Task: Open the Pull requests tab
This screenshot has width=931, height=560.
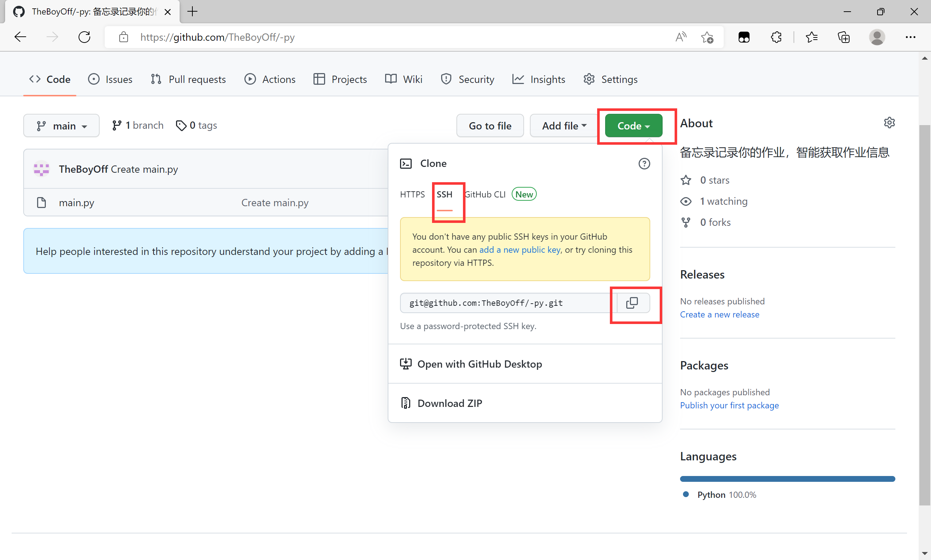Action: tap(188, 79)
